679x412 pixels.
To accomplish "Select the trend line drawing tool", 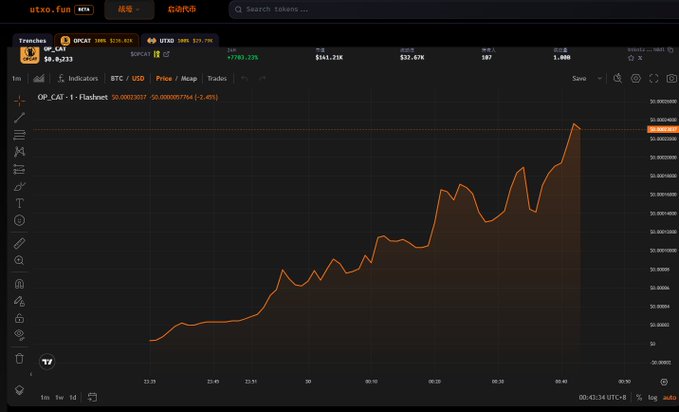I will click(x=19, y=117).
